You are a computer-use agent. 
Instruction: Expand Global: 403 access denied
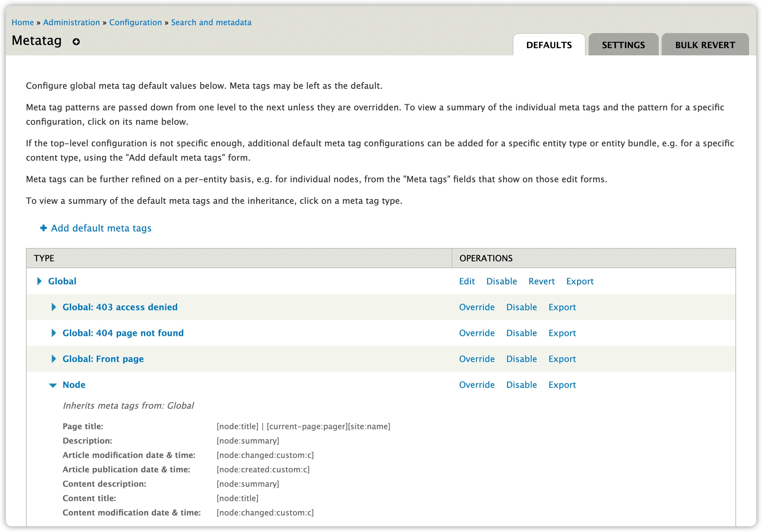54,307
